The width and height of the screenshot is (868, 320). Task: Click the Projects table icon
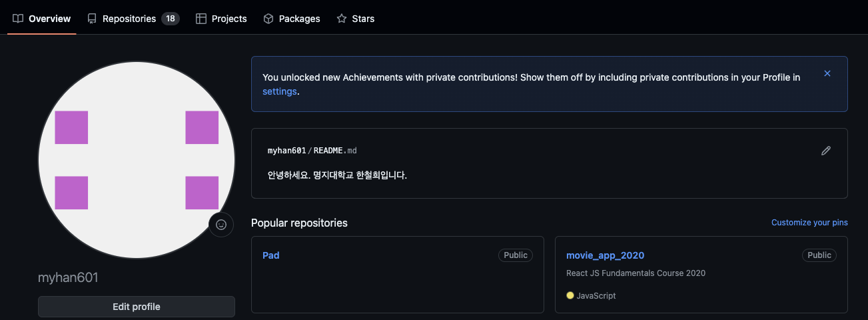201,19
